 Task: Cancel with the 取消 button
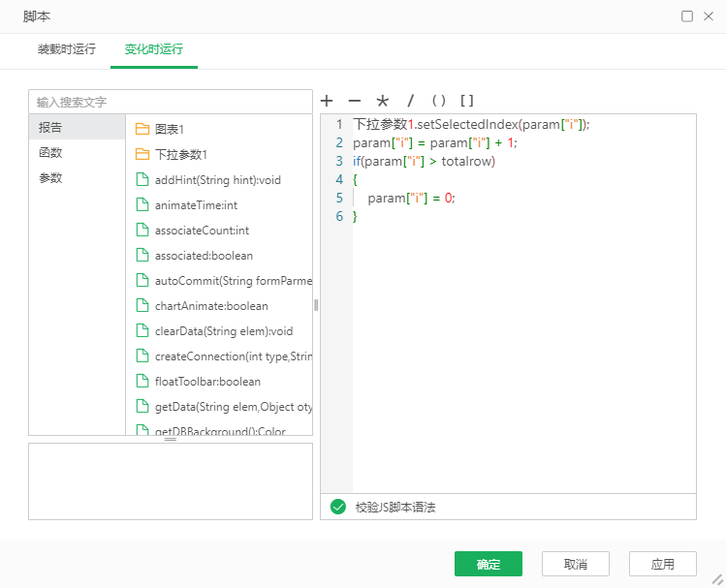(576, 564)
